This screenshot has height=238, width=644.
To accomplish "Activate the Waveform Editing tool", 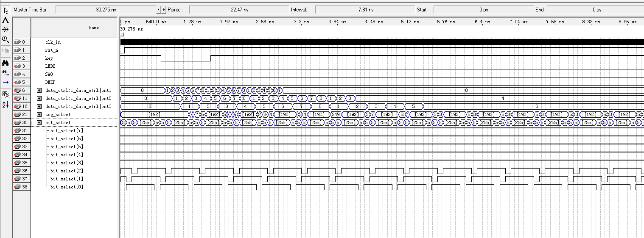I will click(x=6, y=29).
